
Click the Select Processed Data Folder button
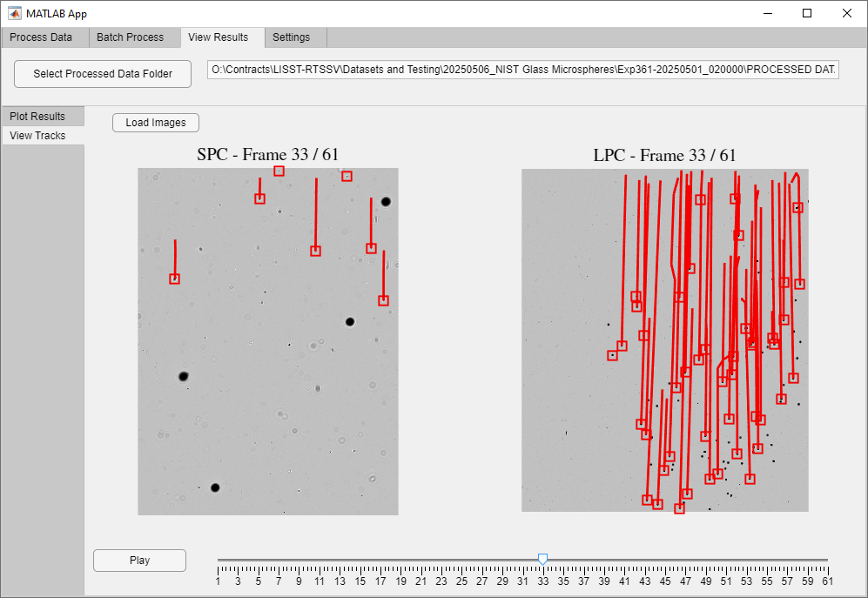pyautogui.click(x=102, y=74)
